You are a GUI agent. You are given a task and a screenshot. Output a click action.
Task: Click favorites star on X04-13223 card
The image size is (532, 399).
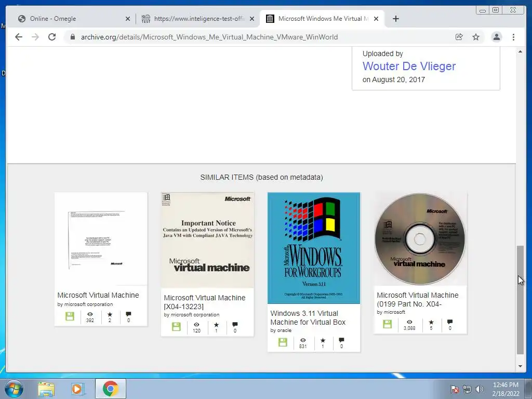click(216, 325)
